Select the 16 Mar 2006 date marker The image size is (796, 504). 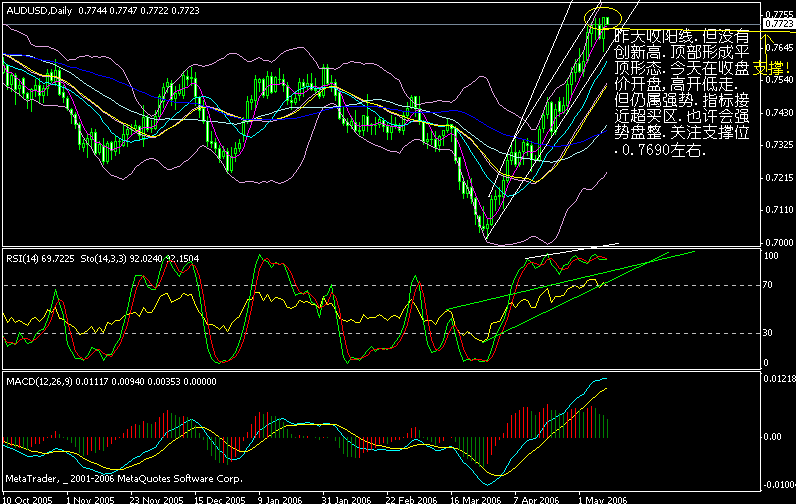476,499
